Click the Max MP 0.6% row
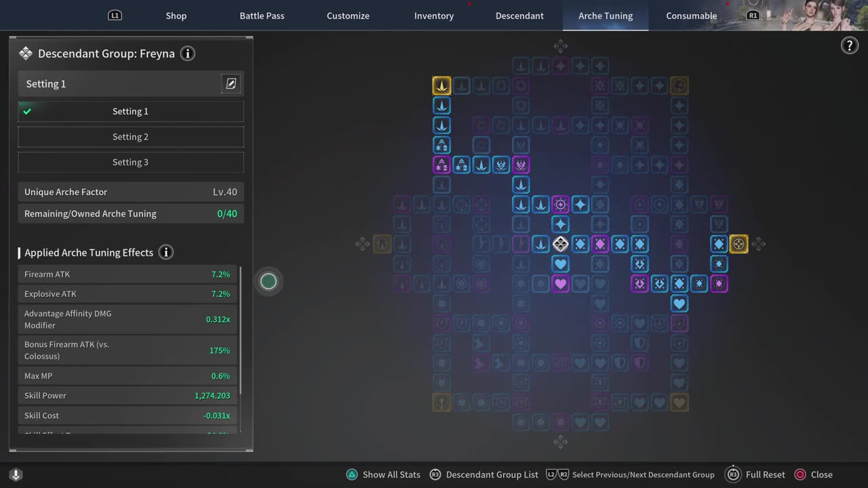This screenshot has width=868, height=488. point(127,376)
